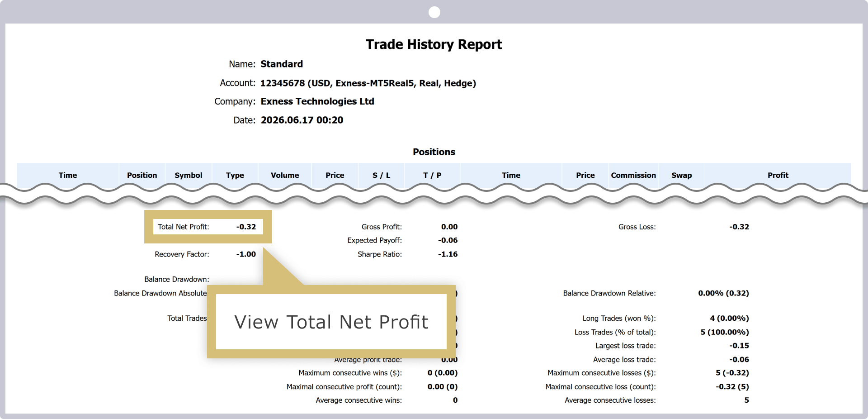Viewport: 868px width, 419px height.
Task: Click the Type column header
Action: point(235,175)
